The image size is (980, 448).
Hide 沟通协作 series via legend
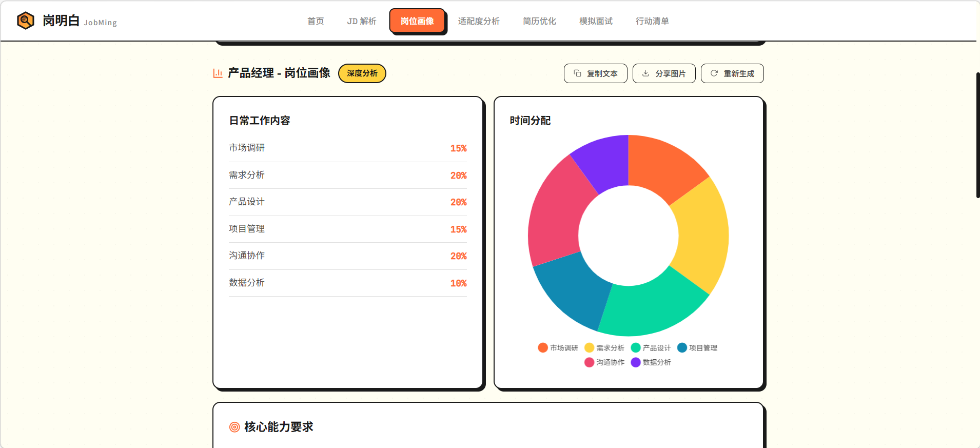pyautogui.click(x=589, y=362)
